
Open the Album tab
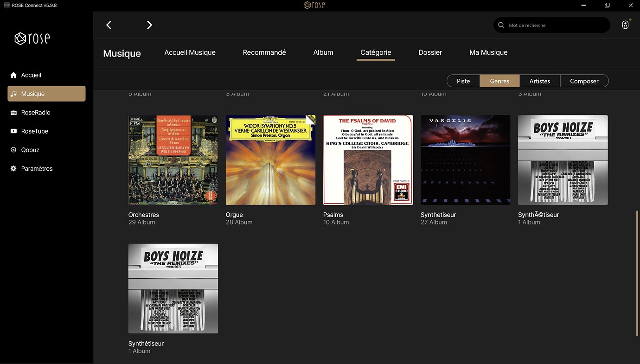[x=323, y=52]
